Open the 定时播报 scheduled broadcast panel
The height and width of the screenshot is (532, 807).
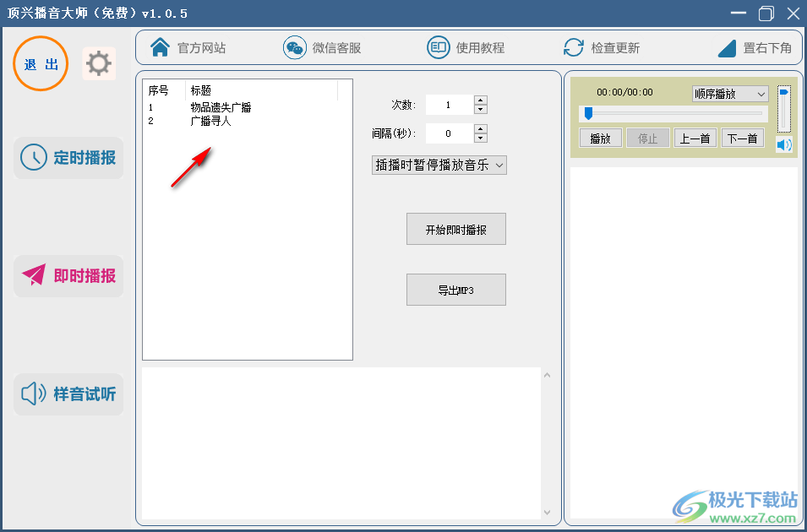point(68,158)
